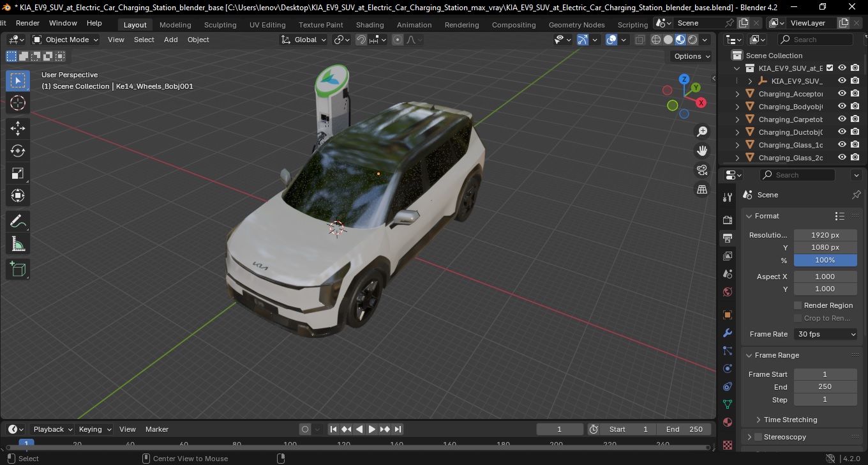The image size is (868, 465).
Task: Toggle X-ray mode
Action: tap(640, 40)
